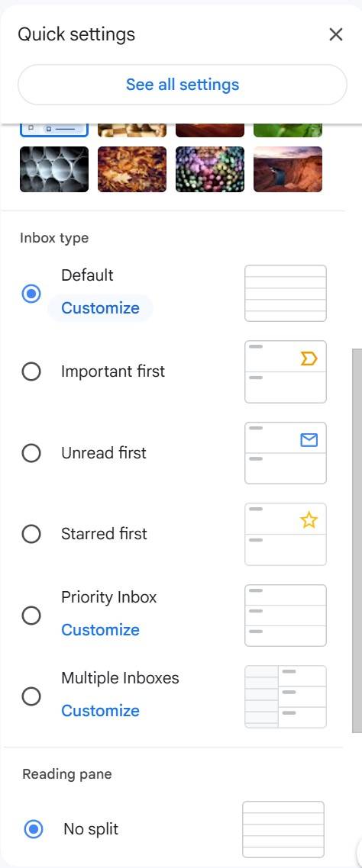Click the Important first marker preview icon
The height and width of the screenshot is (868, 362).
[309, 359]
